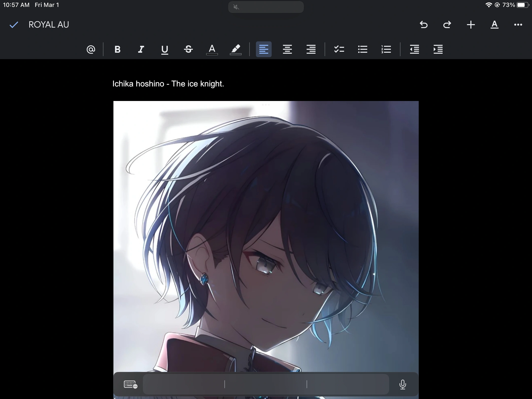Start voice dictation with the microphone
Viewport: 532px width, 399px height.
tap(402, 384)
